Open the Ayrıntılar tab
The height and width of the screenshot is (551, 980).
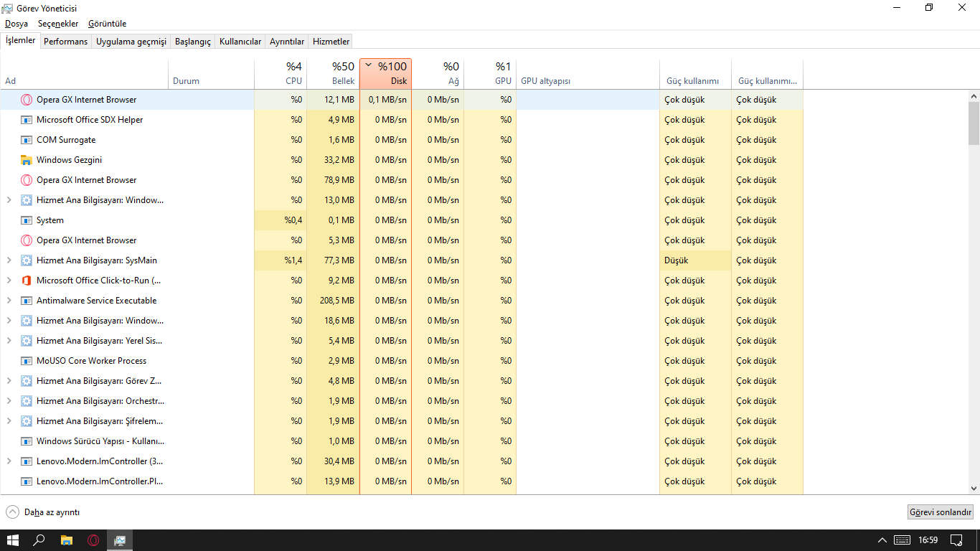click(287, 42)
